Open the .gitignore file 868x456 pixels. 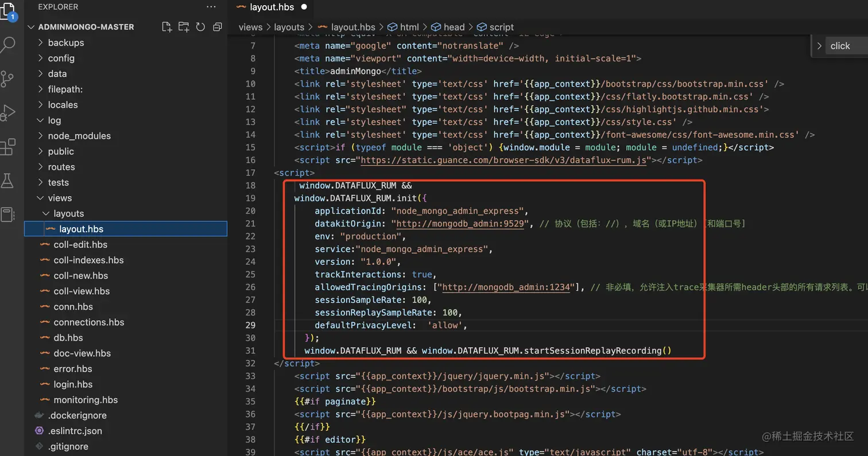point(126,446)
